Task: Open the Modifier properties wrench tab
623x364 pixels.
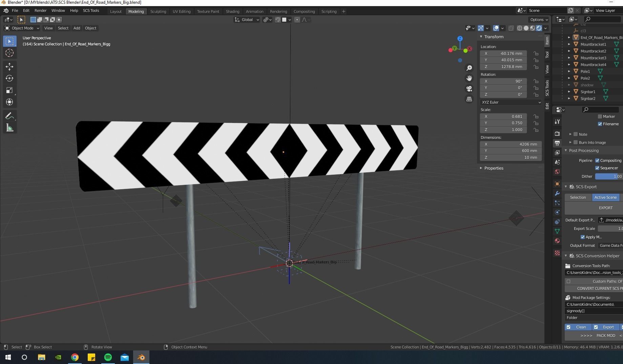Action: coord(557,193)
